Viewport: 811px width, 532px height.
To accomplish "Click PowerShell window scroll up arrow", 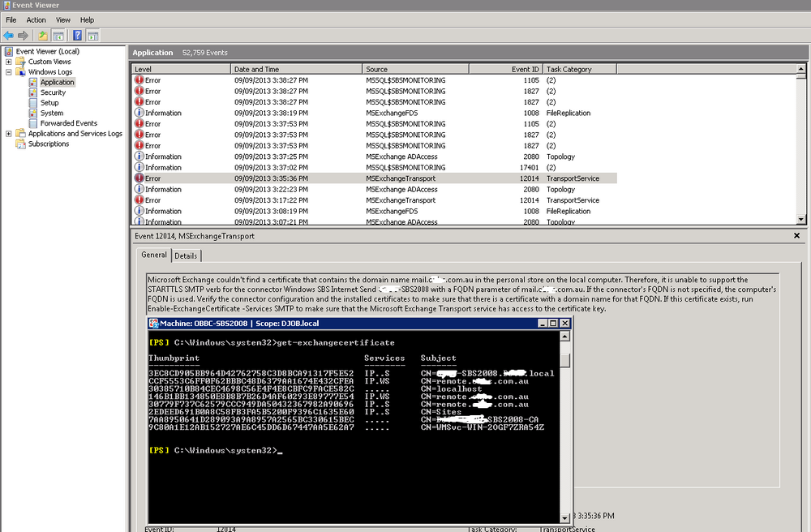I will tap(565, 337).
